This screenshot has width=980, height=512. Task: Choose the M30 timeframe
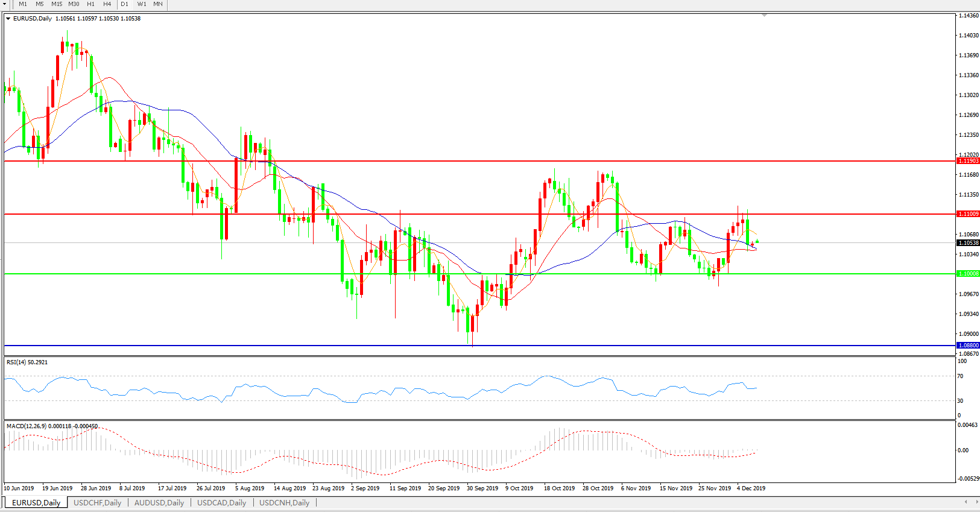pyautogui.click(x=74, y=4)
